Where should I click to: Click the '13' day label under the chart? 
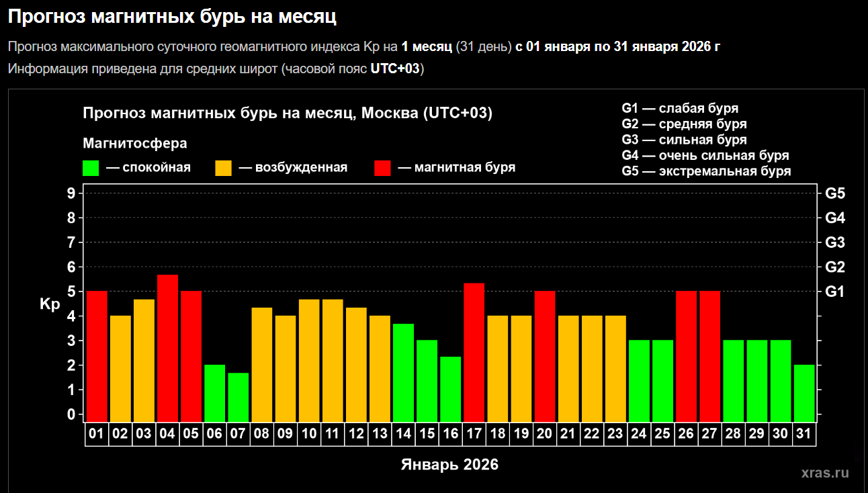(x=380, y=434)
